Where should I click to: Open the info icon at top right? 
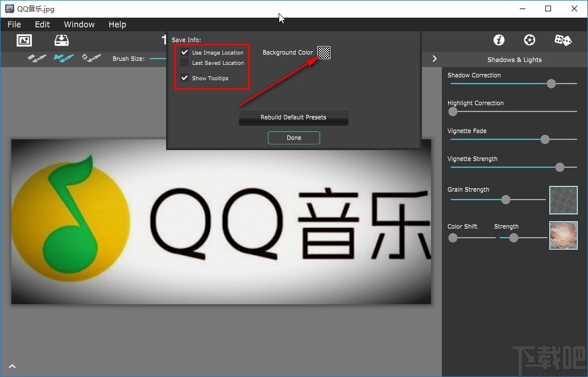pyautogui.click(x=499, y=40)
